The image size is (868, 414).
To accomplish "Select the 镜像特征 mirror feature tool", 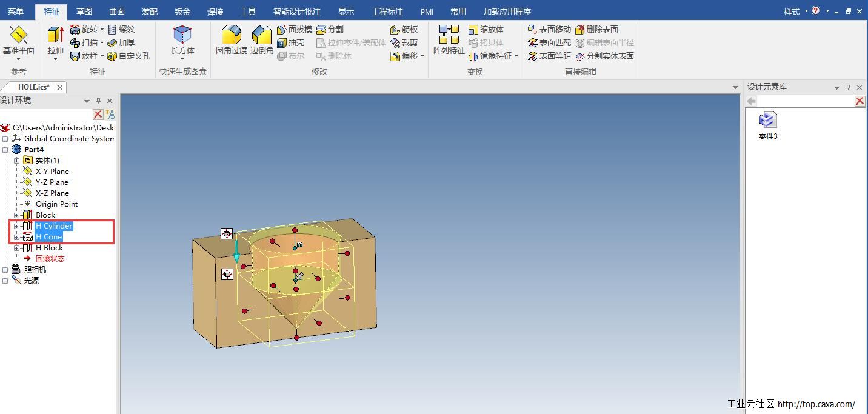I will (x=490, y=56).
